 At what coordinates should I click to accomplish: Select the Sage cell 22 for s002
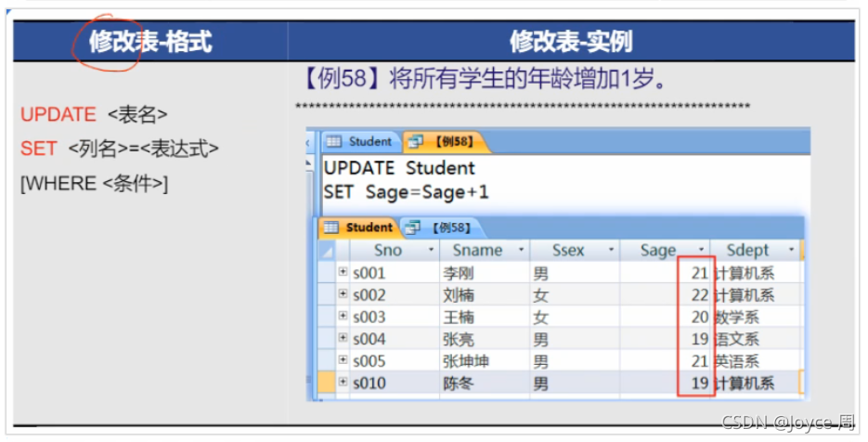(665, 295)
